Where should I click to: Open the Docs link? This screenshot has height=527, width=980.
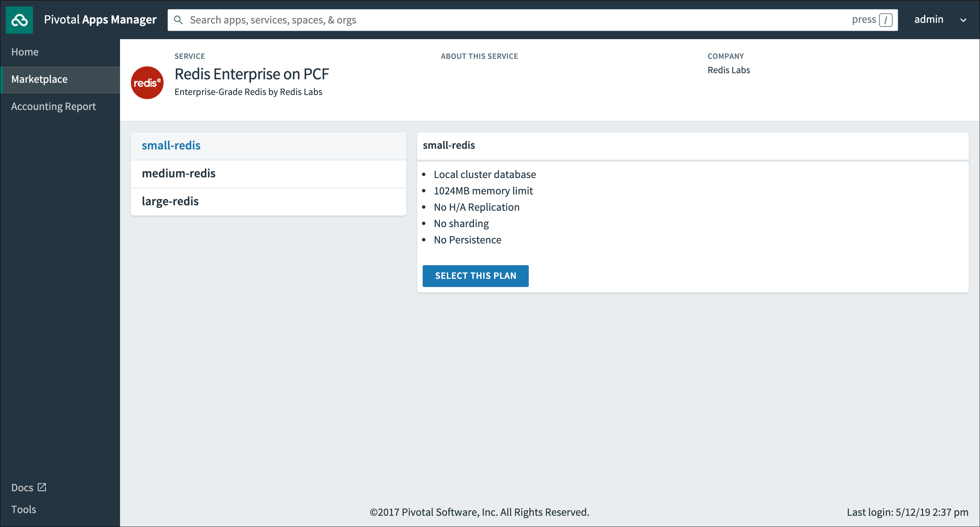(x=22, y=488)
